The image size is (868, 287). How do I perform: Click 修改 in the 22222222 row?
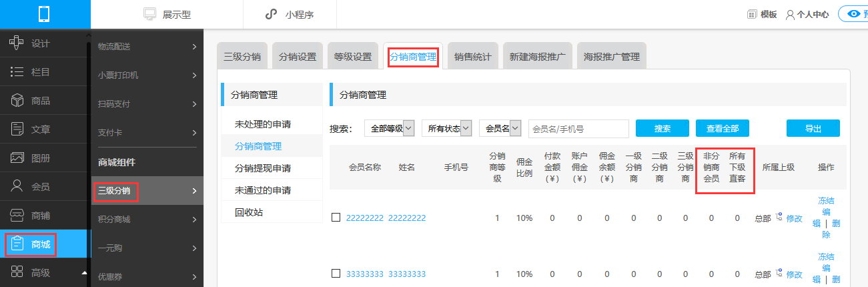[x=794, y=218]
